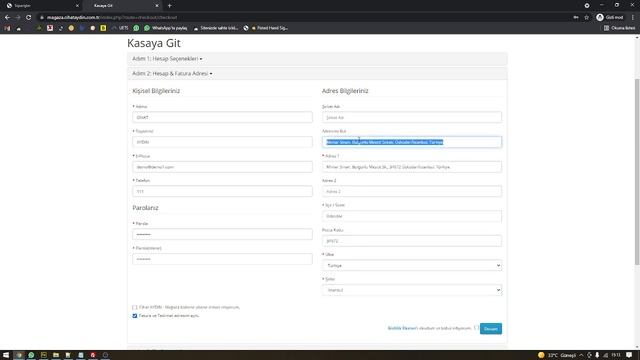Open the saved passwords key icon
The width and height of the screenshot is (640, 360).
pyautogui.click(x=576, y=18)
